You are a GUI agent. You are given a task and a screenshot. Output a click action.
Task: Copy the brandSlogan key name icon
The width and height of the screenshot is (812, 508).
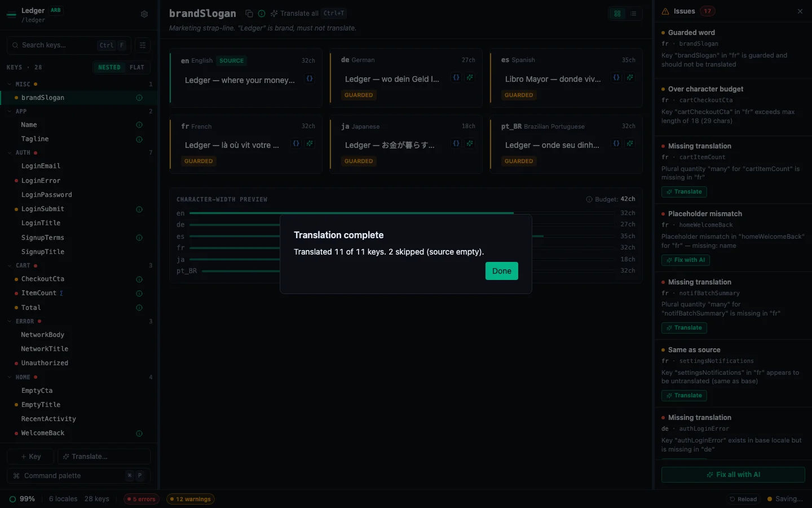249,14
